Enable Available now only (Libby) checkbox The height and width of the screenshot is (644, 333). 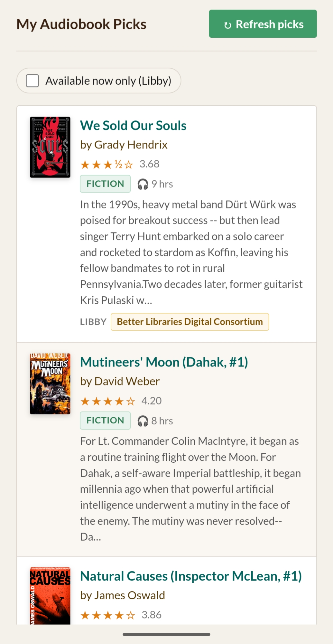32,81
